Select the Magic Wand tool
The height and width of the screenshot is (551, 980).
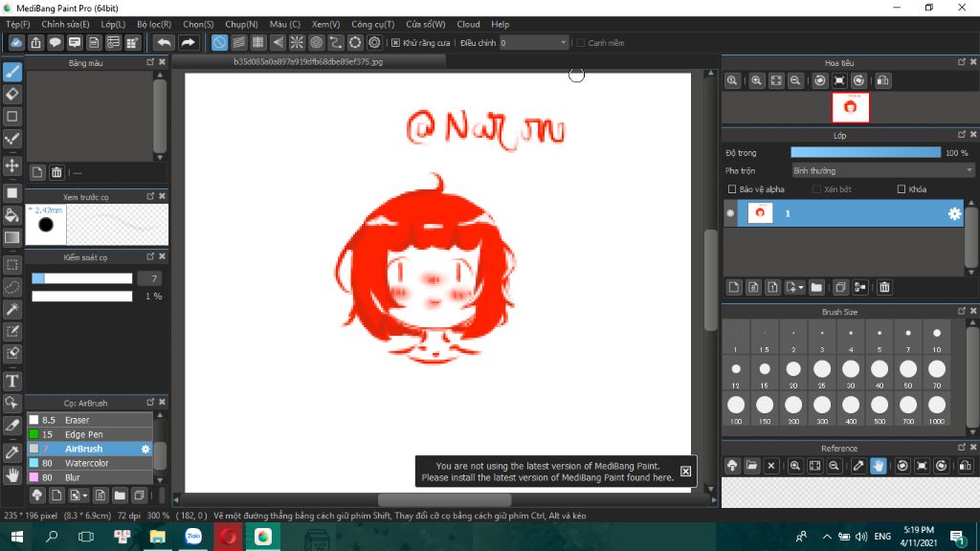(11, 309)
